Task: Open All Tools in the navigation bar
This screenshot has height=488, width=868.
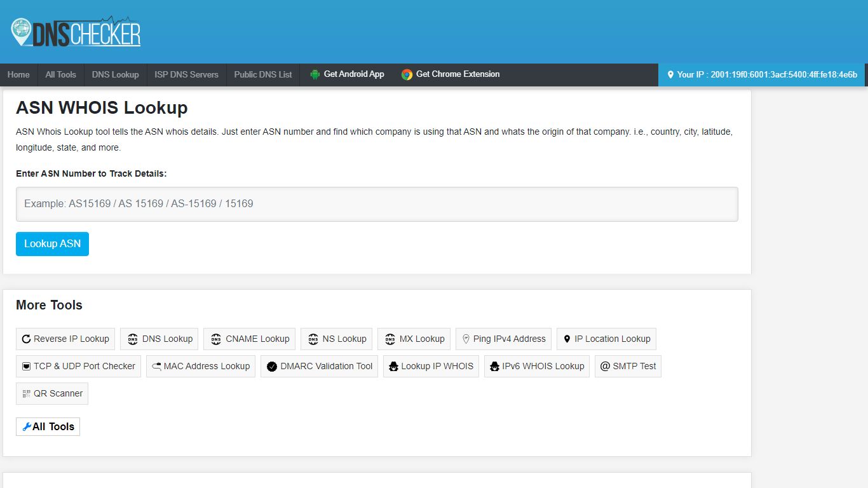Action: pyautogui.click(x=60, y=74)
